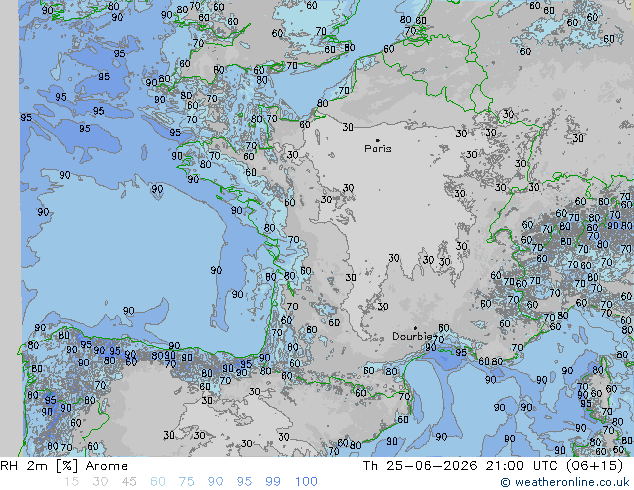
Task: Click legend value 30
Action: [x=100, y=482]
